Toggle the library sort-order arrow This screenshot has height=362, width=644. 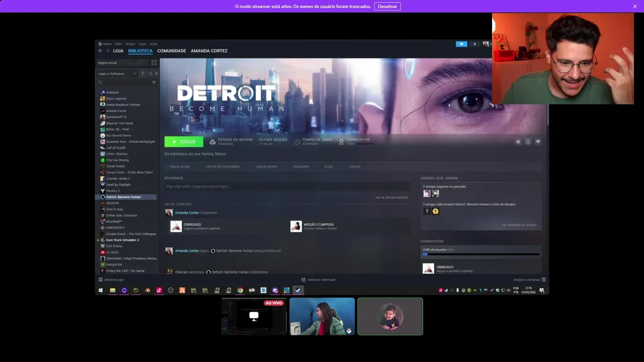[142, 74]
